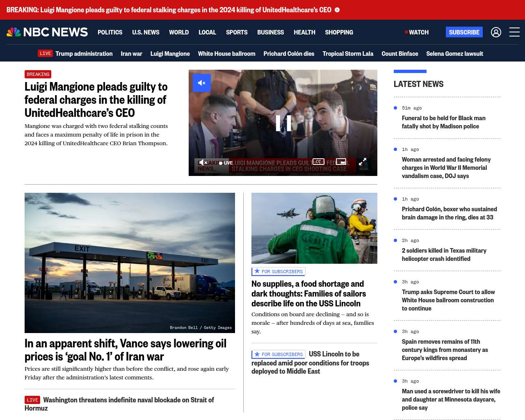Image resolution: width=525 pixels, height=420 pixels.
Task: Open the Latest News section heading
Action: tap(418, 84)
